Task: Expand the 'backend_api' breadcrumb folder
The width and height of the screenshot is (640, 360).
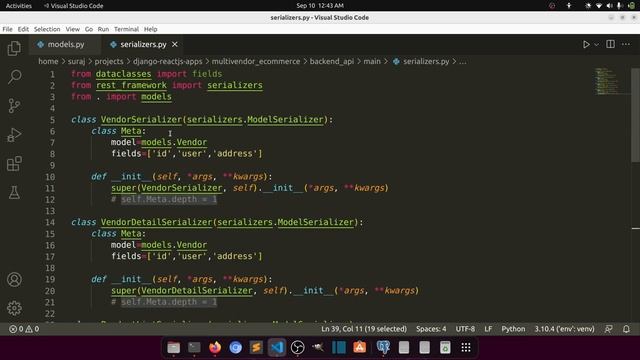Action: tap(332, 62)
